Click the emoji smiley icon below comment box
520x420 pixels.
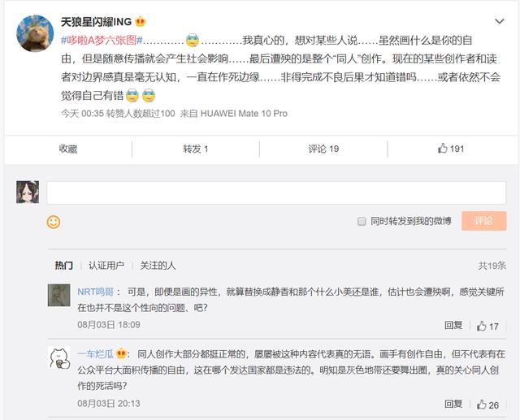[54, 222]
